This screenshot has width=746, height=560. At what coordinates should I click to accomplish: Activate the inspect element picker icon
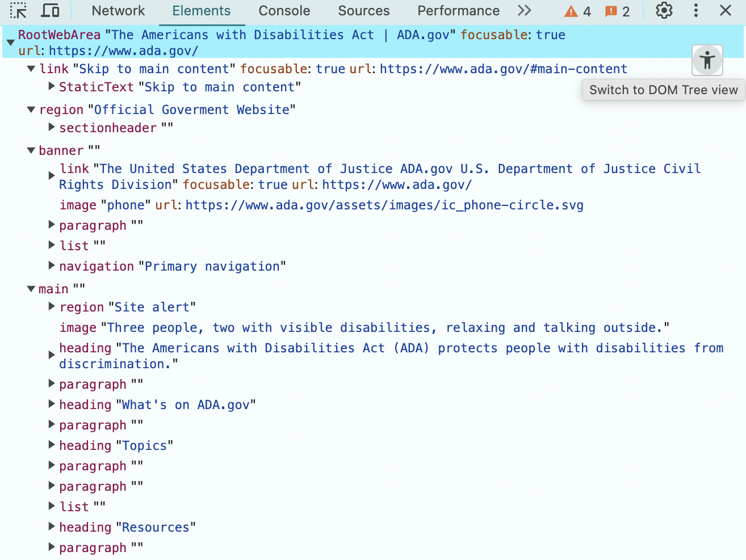(18, 11)
